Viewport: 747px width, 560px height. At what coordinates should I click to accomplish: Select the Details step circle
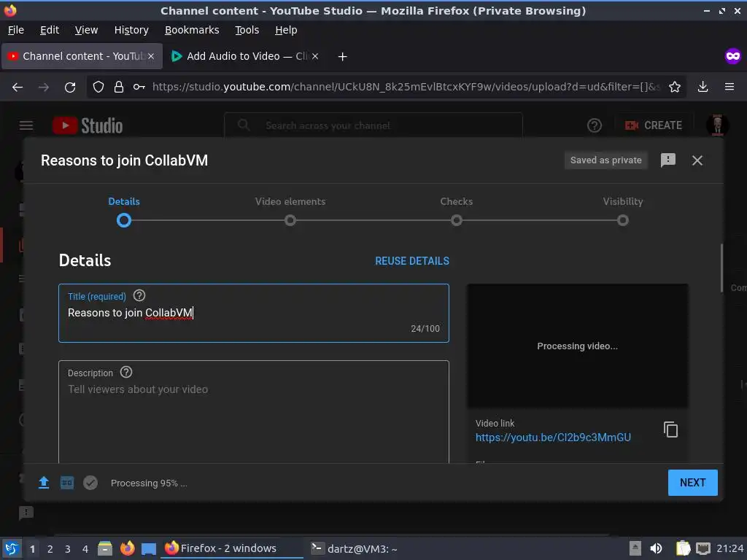click(x=124, y=220)
